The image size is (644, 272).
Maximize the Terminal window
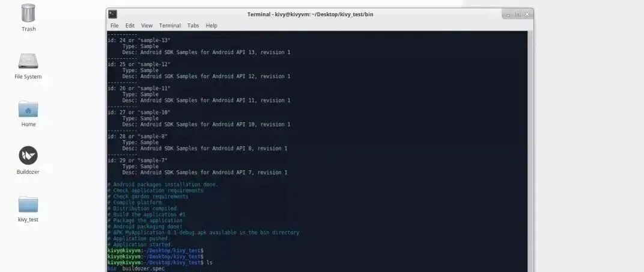tap(517, 14)
